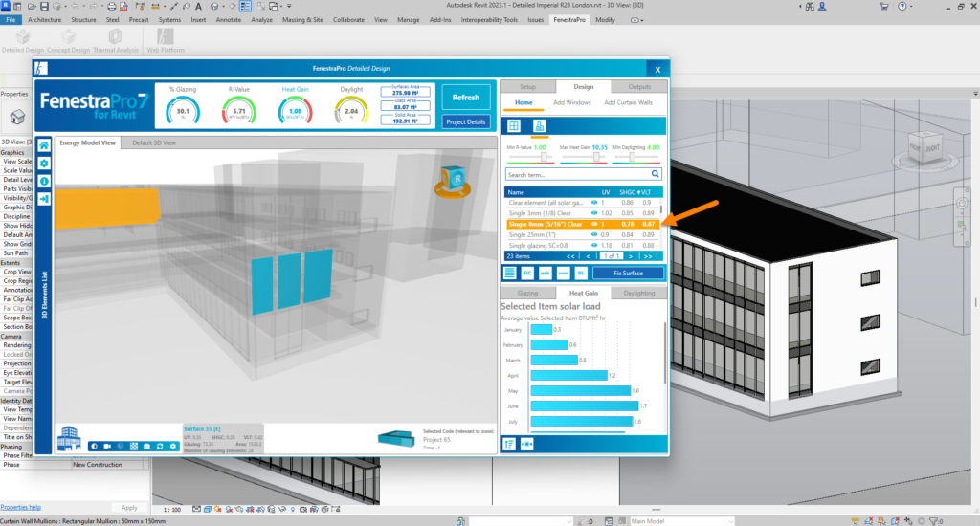Screen dimensions: 980x526
Task: Open the Properties help link
Action: tap(21, 507)
